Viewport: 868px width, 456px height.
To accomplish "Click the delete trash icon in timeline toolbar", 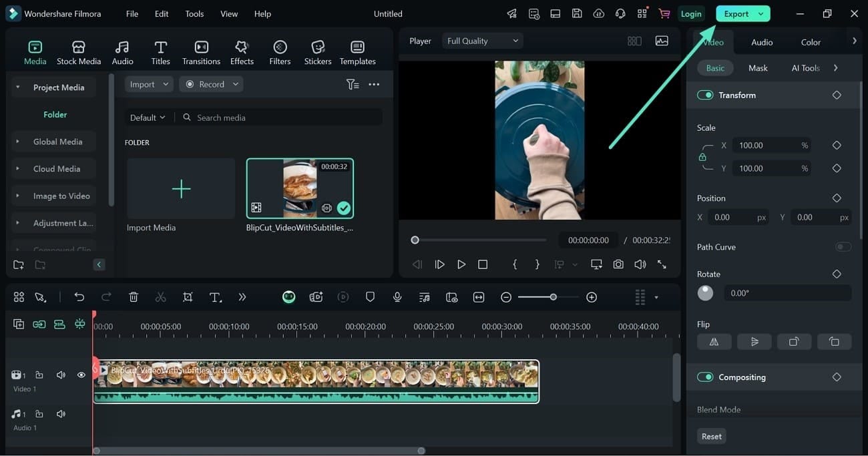I will pos(134,297).
